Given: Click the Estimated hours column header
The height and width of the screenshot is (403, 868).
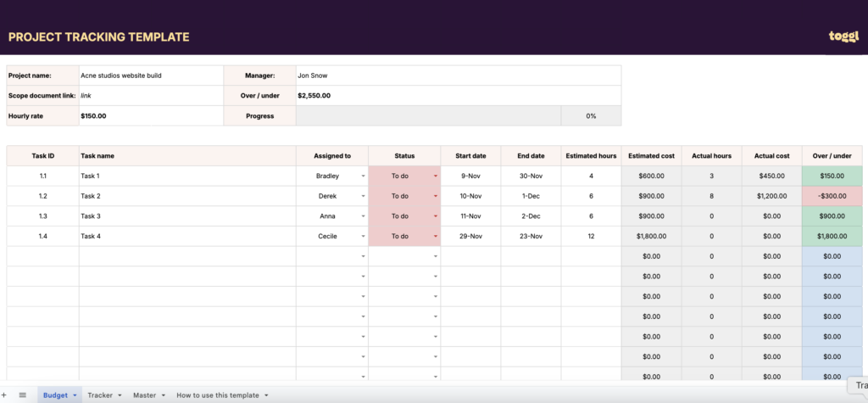Looking at the screenshot, I should click(x=591, y=156).
